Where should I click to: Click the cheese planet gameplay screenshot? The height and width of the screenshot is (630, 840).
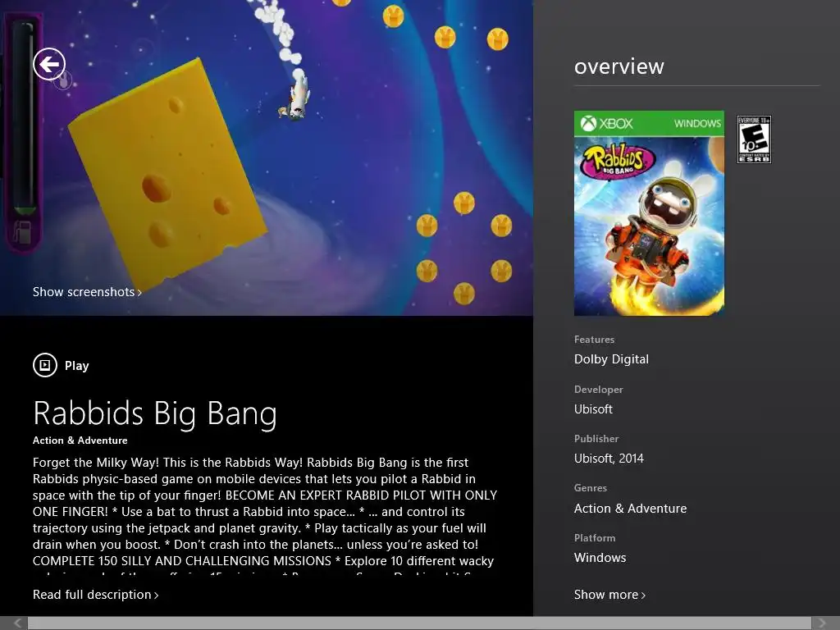click(267, 157)
